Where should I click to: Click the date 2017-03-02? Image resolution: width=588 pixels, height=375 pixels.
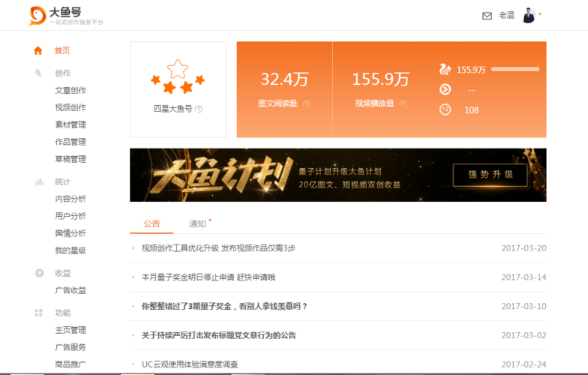pyautogui.click(x=523, y=336)
